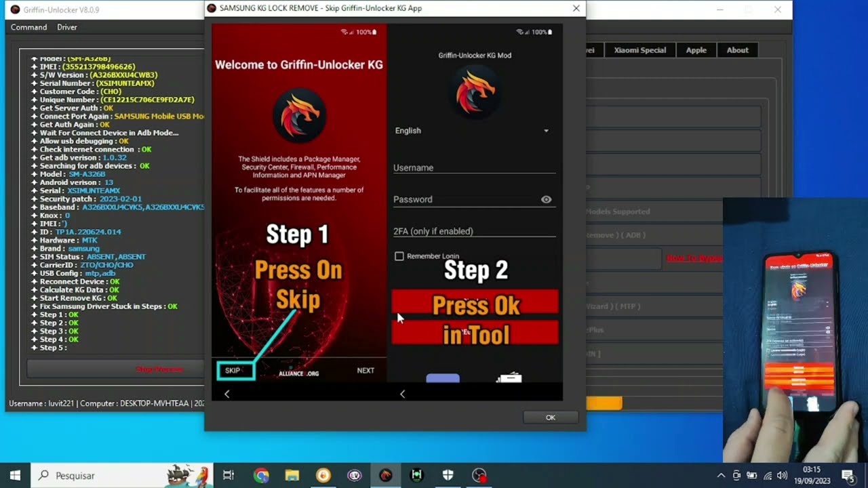Toggle password visibility eye icon

pos(546,199)
